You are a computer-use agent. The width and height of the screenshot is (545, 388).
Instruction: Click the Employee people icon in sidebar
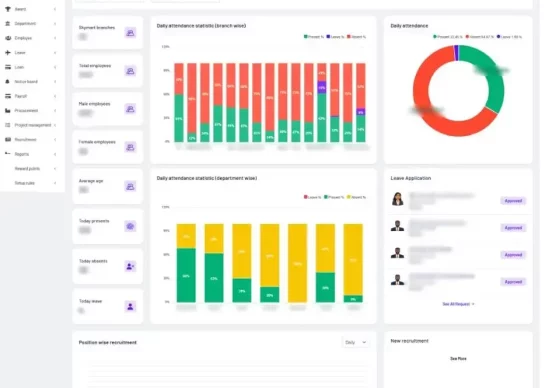pos(8,38)
